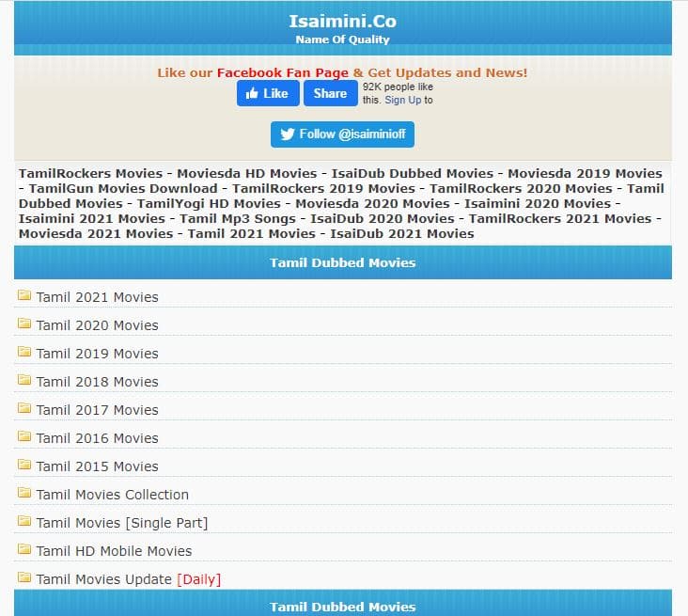Click the folder icon beside Tamil Movies [Single Part]
The height and width of the screenshot is (616, 688).
24,521
